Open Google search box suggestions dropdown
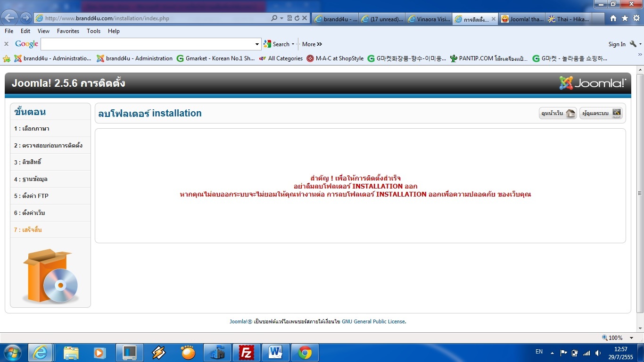Viewport: 644px width, 362px height. coord(257,44)
